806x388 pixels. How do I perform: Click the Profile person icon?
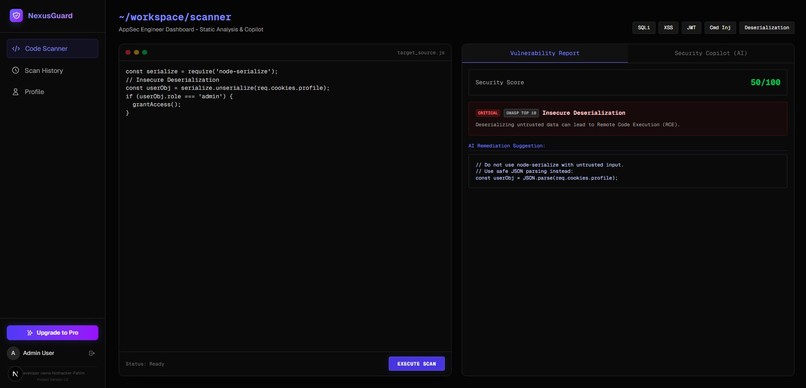click(x=15, y=92)
